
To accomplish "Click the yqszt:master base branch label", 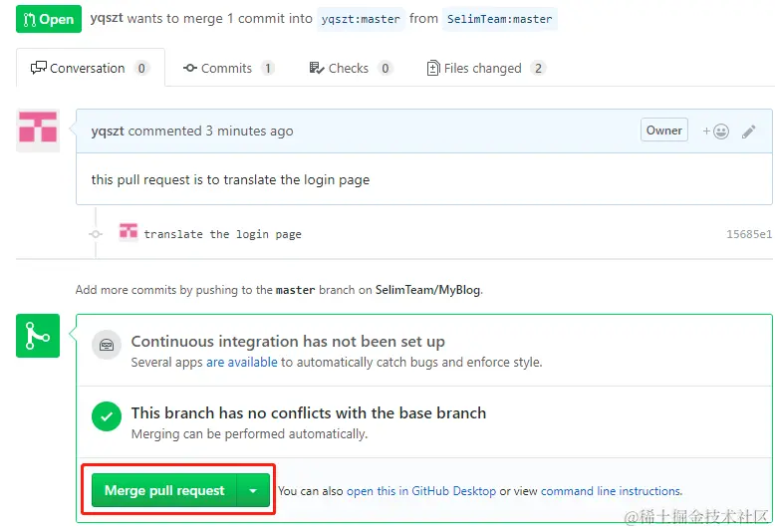I will click(x=361, y=19).
